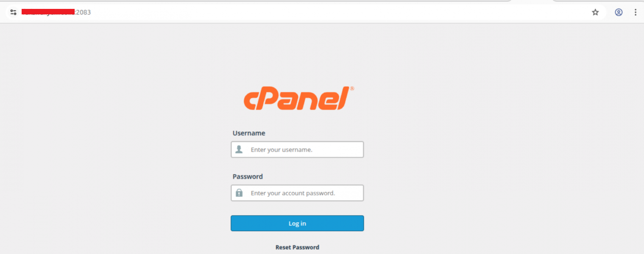Click the registered trademark symbol beside cPanel logo

352,88
